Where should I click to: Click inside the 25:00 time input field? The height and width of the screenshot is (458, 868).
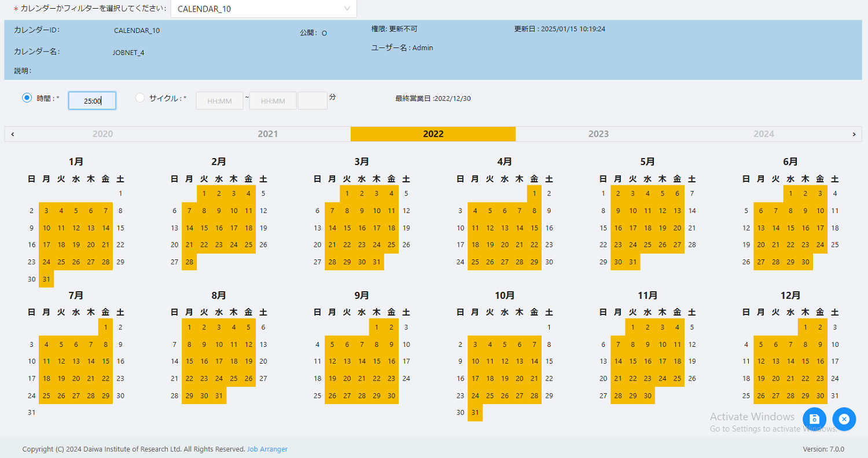point(91,100)
